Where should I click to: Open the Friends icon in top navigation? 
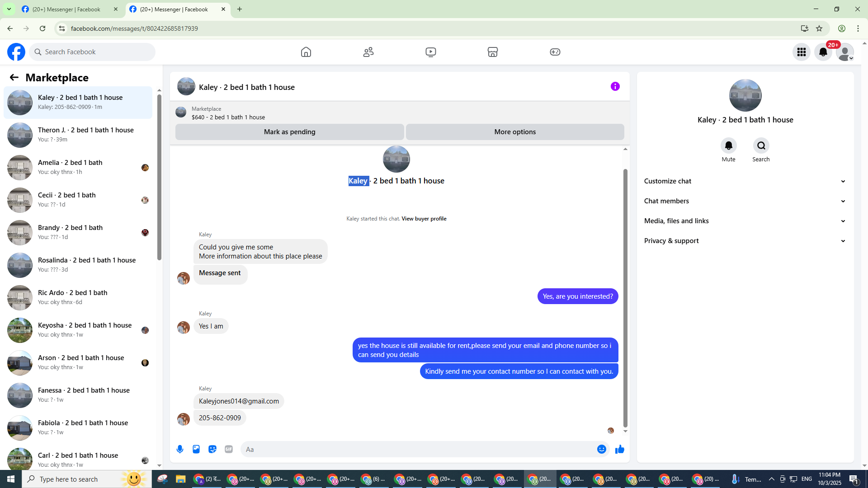(368, 52)
